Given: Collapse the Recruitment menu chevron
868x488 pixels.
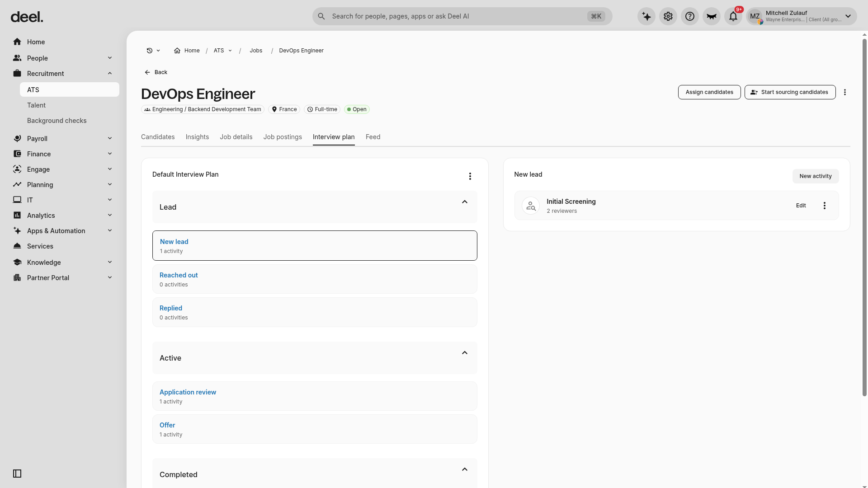Looking at the screenshot, I should point(110,73).
